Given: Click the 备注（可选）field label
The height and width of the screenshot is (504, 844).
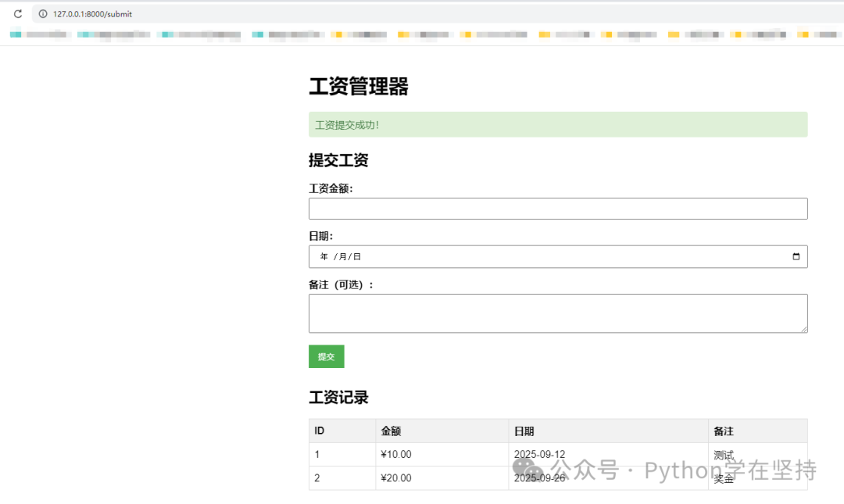Looking at the screenshot, I should coord(342,284).
